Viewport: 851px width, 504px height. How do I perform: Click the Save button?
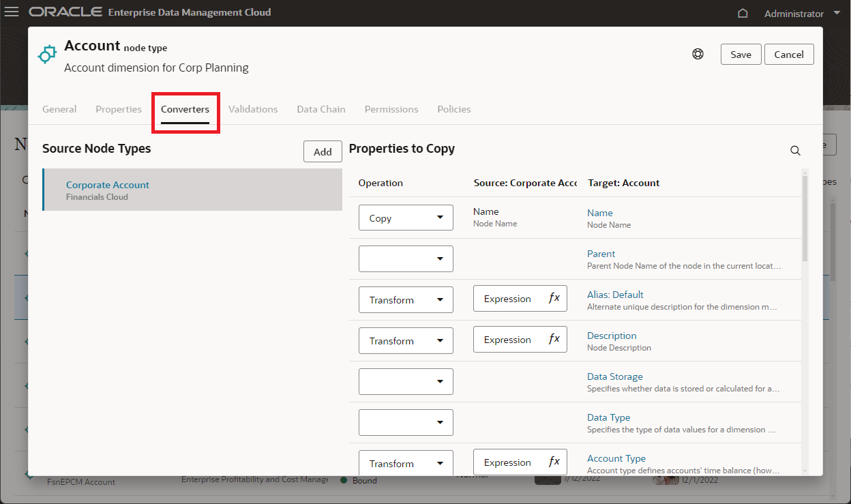[x=741, y=55]
